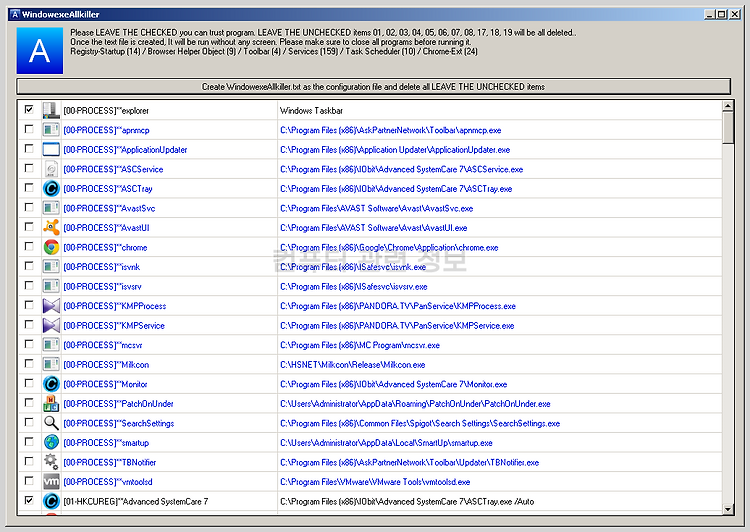Click Create WindowexeAllkiller.txt and delete button
The height and width of the screenshot is (532, 750).
pyautogui.click(x=374, y=87)
